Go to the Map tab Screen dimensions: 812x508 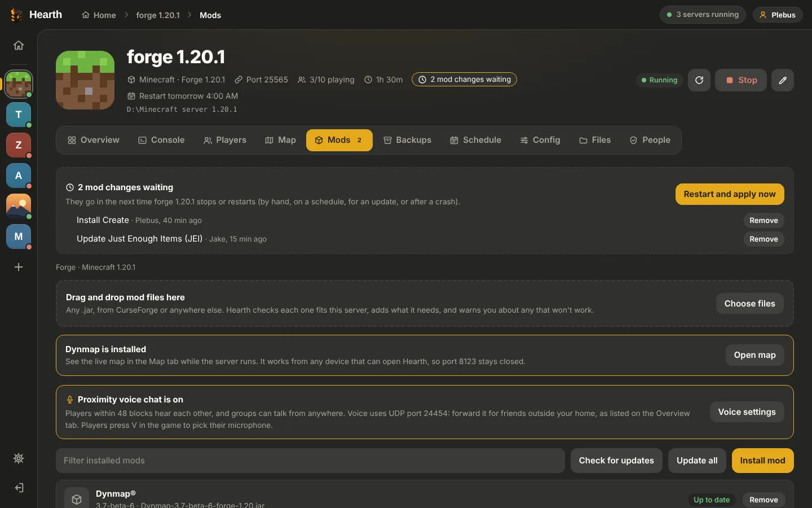point(280,140)
